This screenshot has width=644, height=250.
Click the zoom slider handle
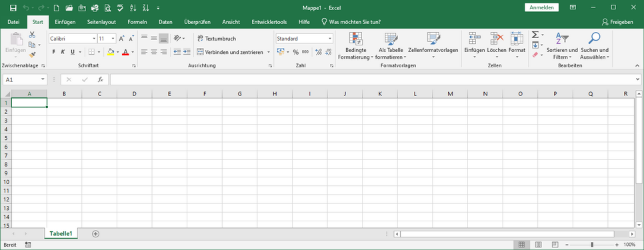click(x=592, y=245)
